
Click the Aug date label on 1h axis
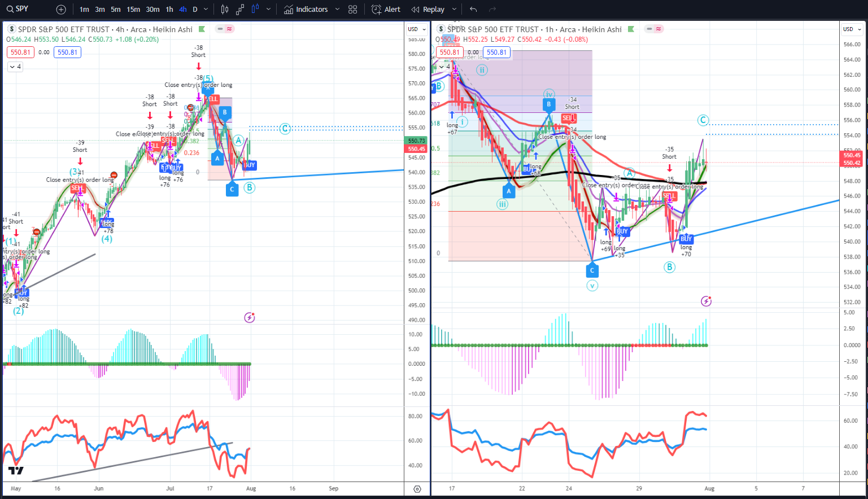(x=709, y=488)
